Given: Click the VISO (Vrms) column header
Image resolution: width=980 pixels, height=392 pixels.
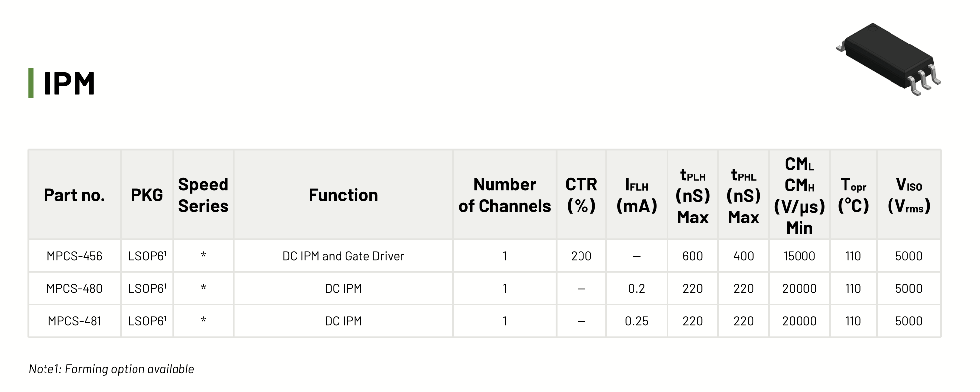Looking at the screenshot, I should 909,195.
